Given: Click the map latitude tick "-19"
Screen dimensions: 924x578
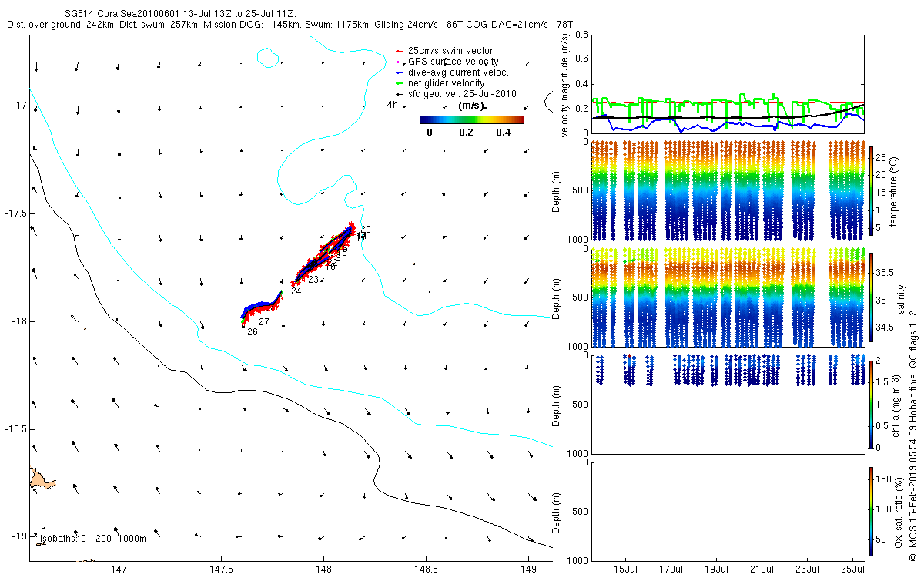Looking at the screenshot, I should pos(18,536).
